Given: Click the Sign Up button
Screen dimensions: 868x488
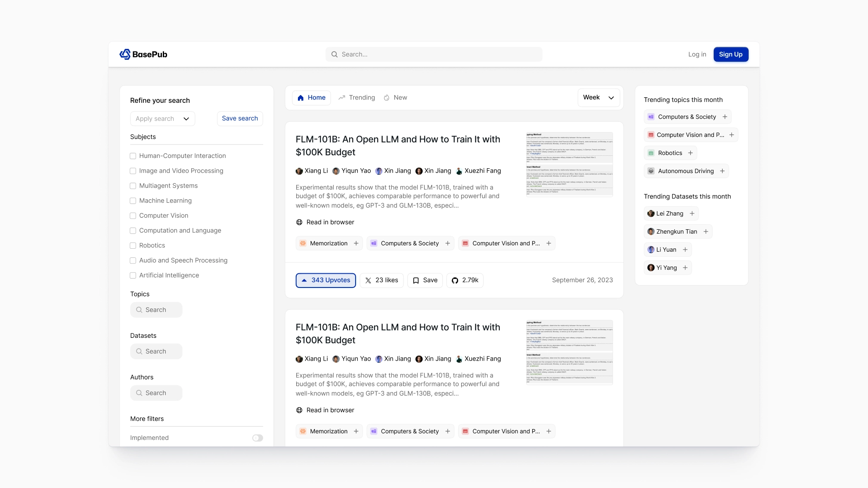Looking at the screenshot, I should [x=731, y=54].
